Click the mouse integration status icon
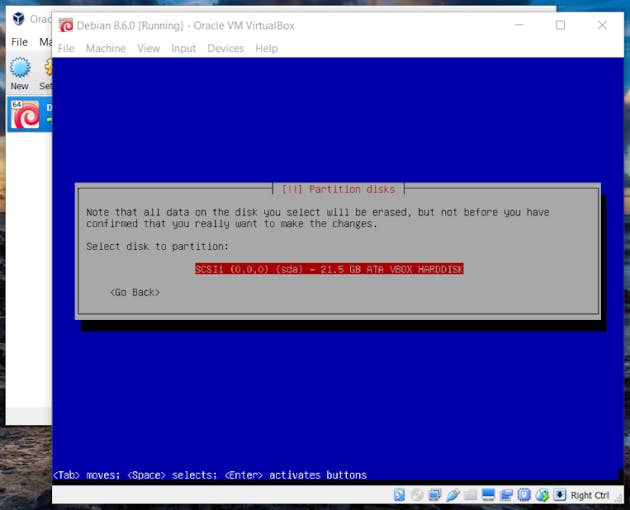This screenshot has height=510, width=630. 542,495
